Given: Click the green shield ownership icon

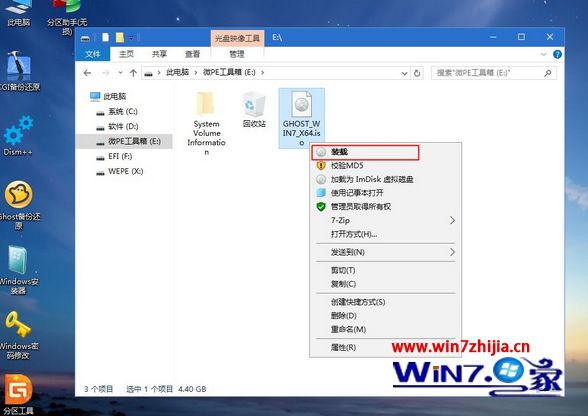Looking at the screenshot, I should click(x=321, y=207).
